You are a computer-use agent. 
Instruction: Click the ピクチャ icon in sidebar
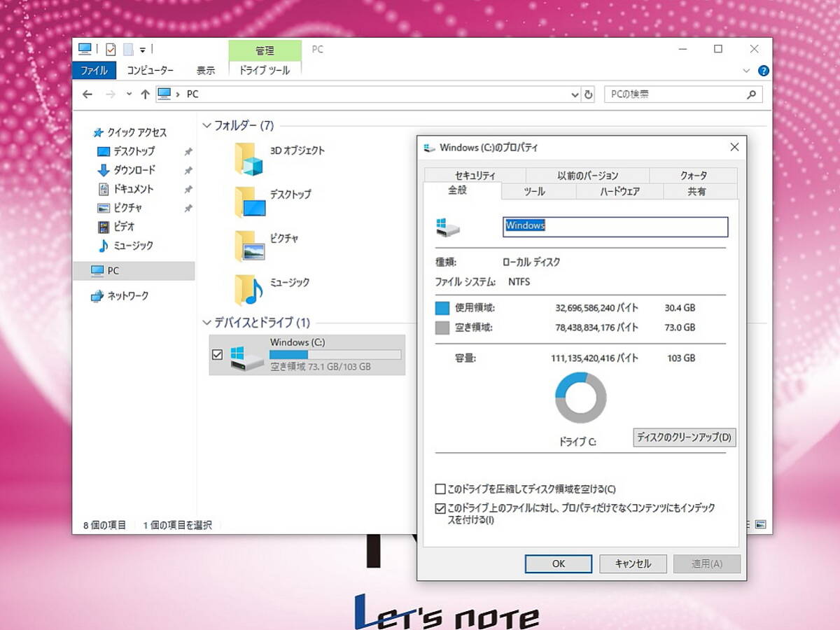pyautogui.click(x=104, y=208)
